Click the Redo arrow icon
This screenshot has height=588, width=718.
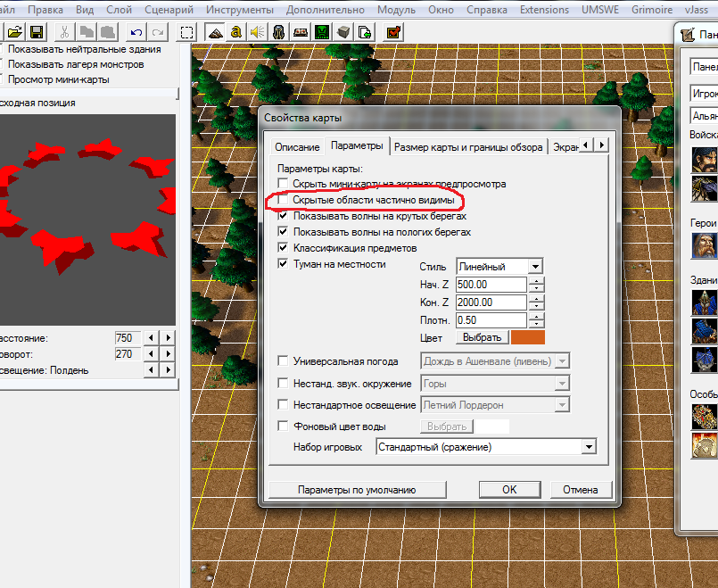(x=158, y=32)
